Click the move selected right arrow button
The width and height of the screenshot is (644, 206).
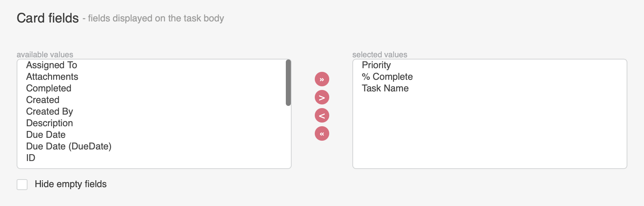pos(322,97)
